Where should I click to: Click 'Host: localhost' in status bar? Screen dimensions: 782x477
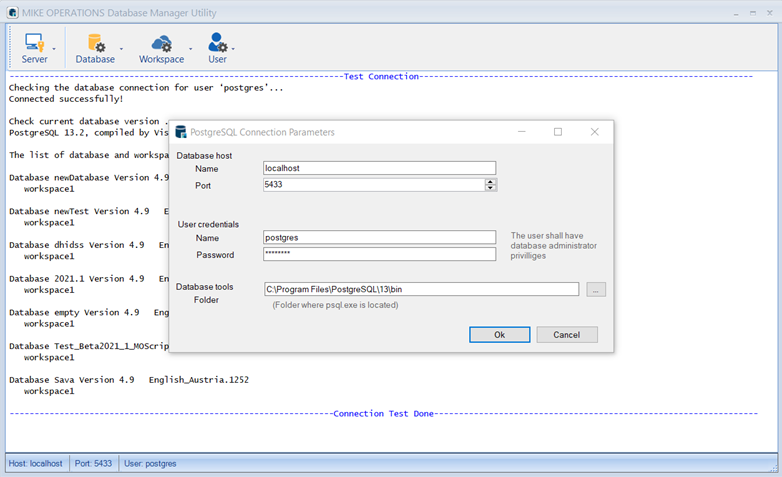point(35,464)
